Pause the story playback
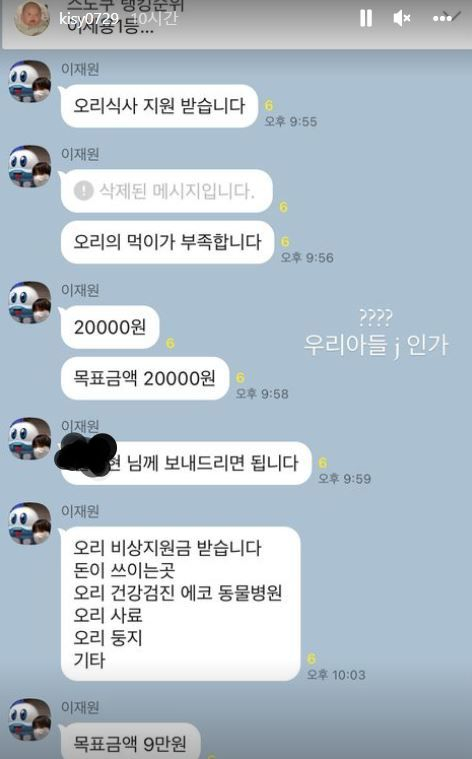472x759 pixels. (366, 18)
